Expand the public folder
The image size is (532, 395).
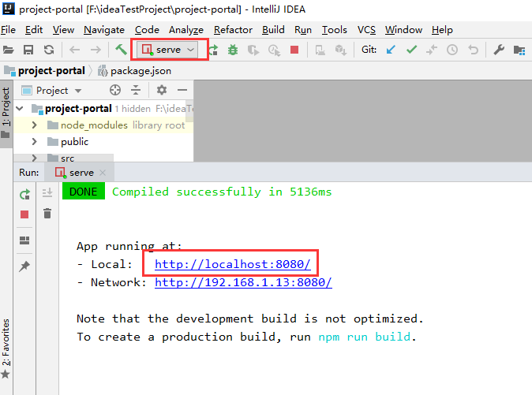point(34,141)
